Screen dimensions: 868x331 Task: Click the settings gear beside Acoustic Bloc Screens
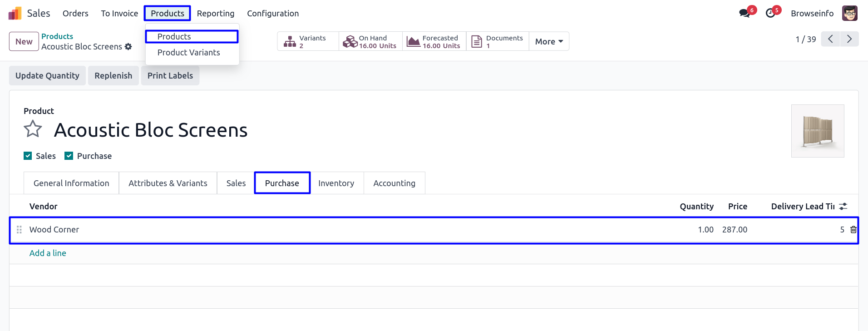pos(128,46)
